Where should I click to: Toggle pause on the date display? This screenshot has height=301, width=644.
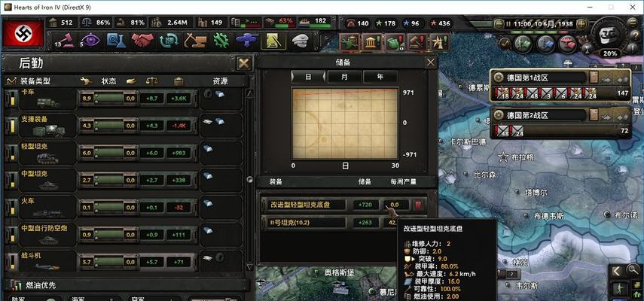coord(539,23)
